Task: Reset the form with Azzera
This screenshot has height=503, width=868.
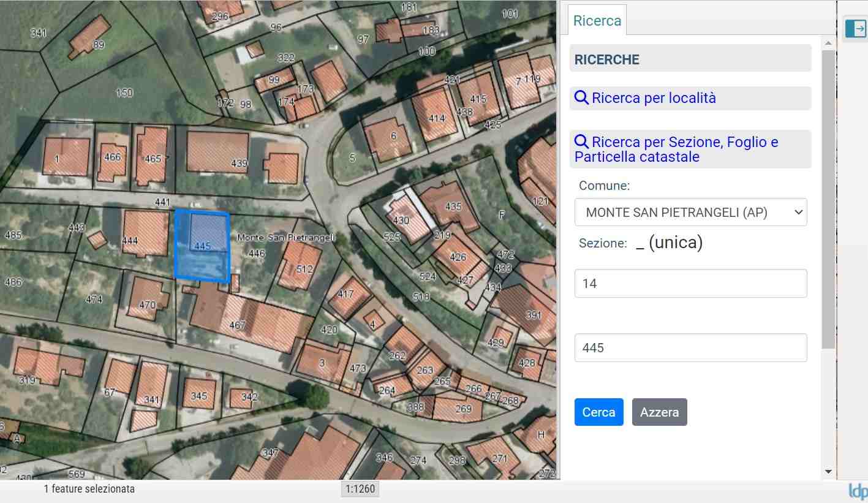Action: pos(659,412)
